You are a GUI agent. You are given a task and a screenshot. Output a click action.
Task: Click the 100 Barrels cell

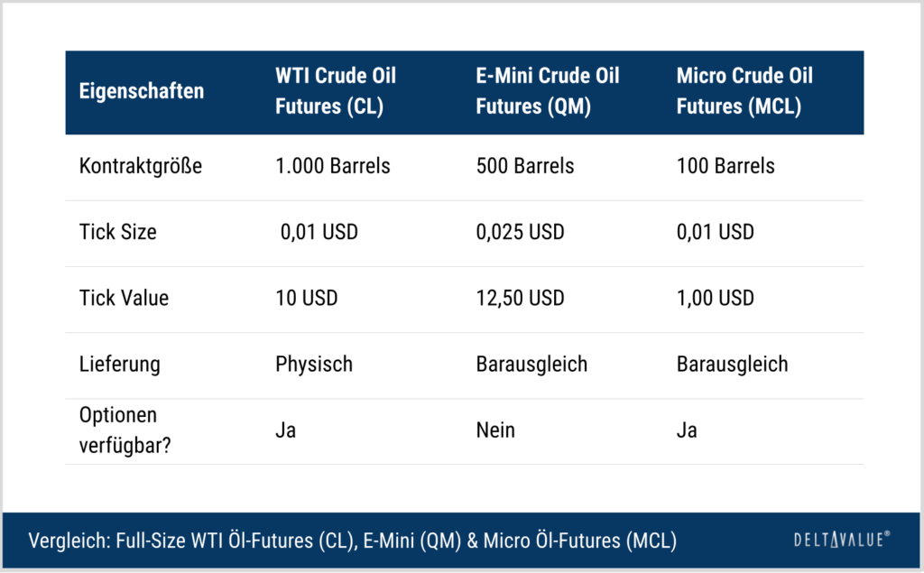(x=725, y=166)
